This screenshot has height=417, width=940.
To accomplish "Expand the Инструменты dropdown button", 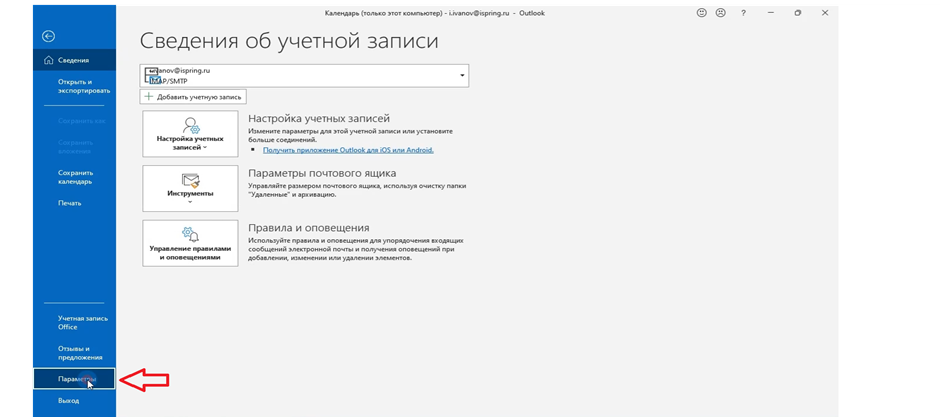I will tap(190, 188).
